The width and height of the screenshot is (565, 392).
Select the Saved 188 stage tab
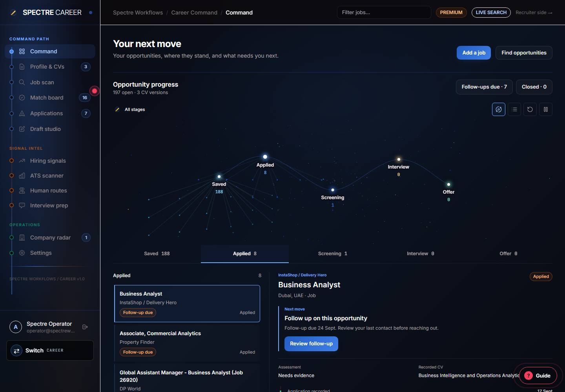pos(157,254)
